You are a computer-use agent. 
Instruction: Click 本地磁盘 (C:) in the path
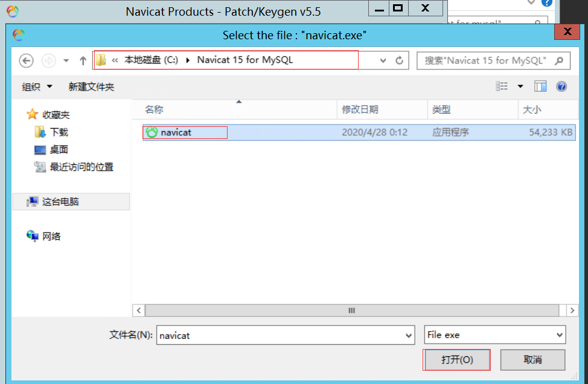(x=151, y=60)
